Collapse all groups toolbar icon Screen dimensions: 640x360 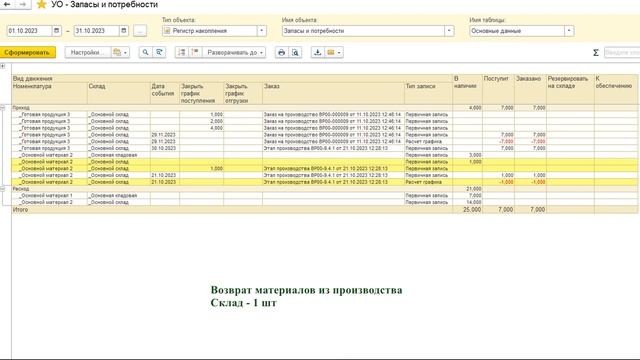tap(195, 52)
